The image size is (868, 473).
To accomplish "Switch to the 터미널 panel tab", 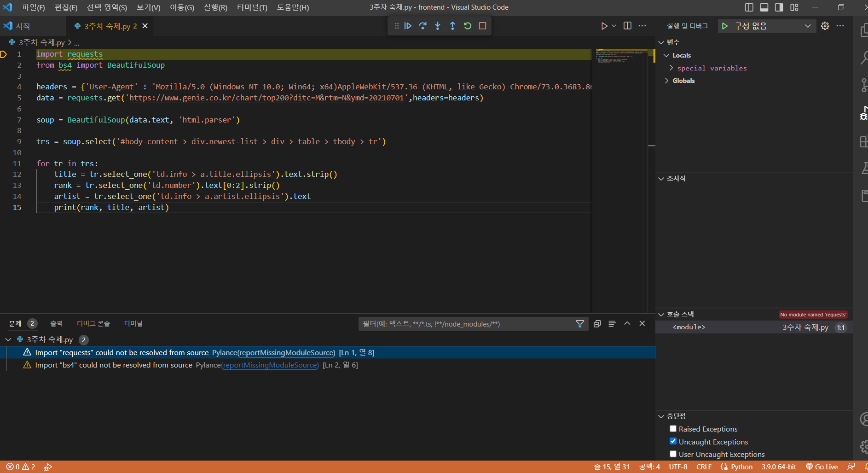I will 133,324.
